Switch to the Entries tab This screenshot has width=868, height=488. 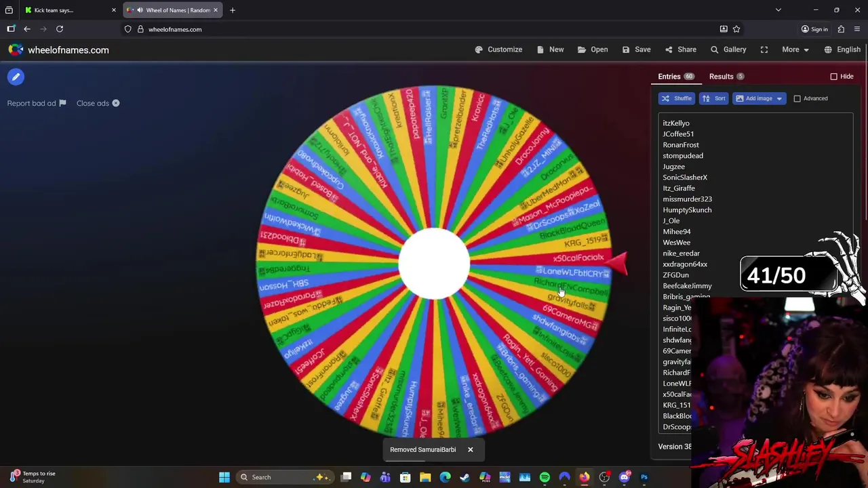[x=675, y=77]
